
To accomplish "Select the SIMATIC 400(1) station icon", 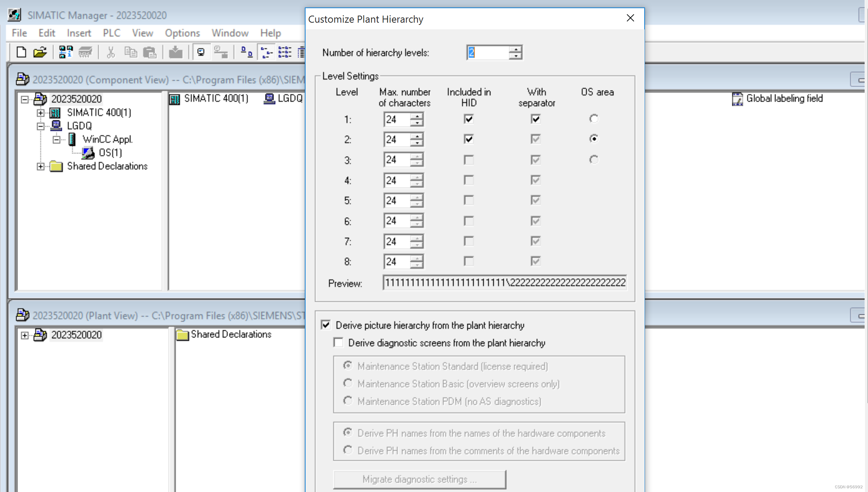I will pyautogui.click(x=55, y=112).
